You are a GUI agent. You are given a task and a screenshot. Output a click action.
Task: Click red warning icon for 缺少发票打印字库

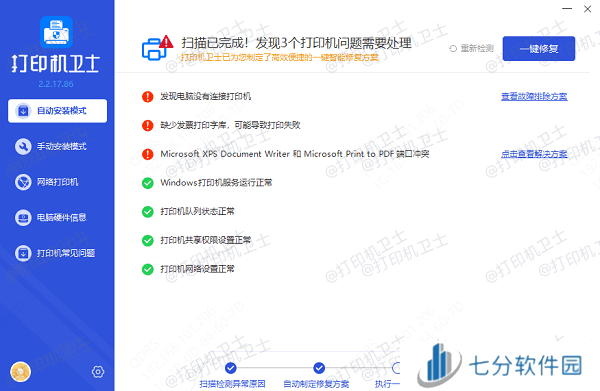point(148,125)
